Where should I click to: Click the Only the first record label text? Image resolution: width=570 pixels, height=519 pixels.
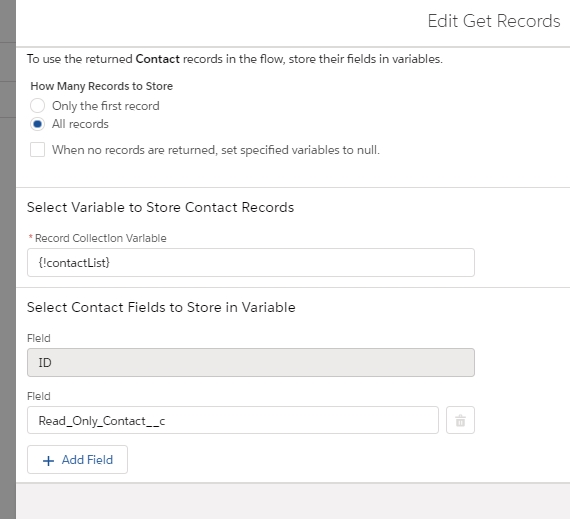pos(105,106)
